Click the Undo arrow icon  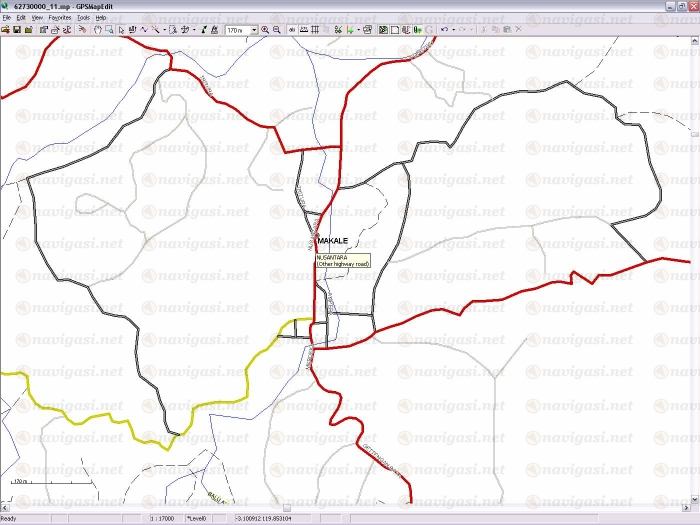coord(443,30)
